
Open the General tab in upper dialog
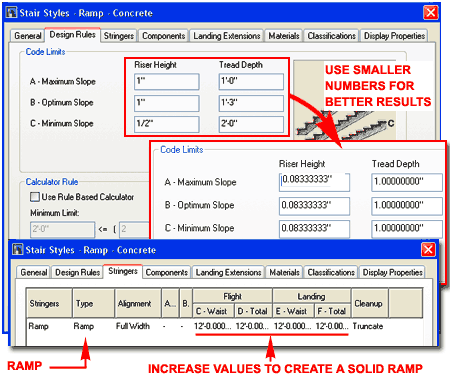tap(28, 36)
